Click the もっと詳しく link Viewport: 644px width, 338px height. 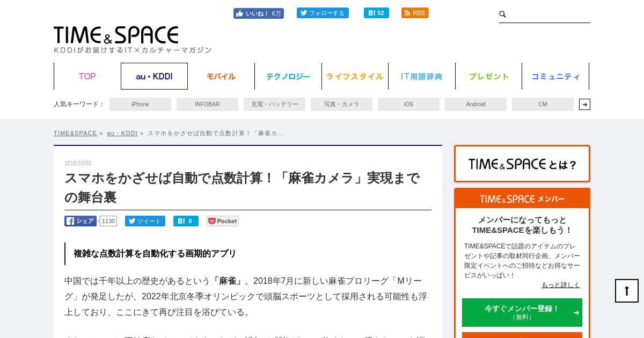tap(560, 285)
